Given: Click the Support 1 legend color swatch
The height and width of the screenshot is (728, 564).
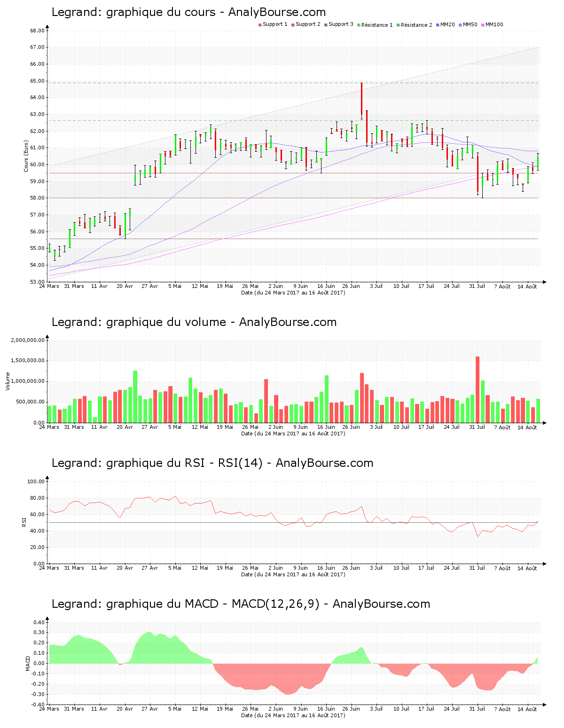Looking at the screenshot, I should 260,25.
